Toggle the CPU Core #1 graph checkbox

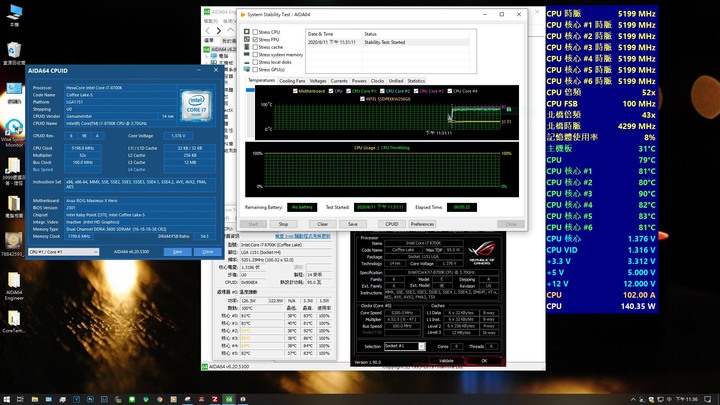click(x=349, y=91)
